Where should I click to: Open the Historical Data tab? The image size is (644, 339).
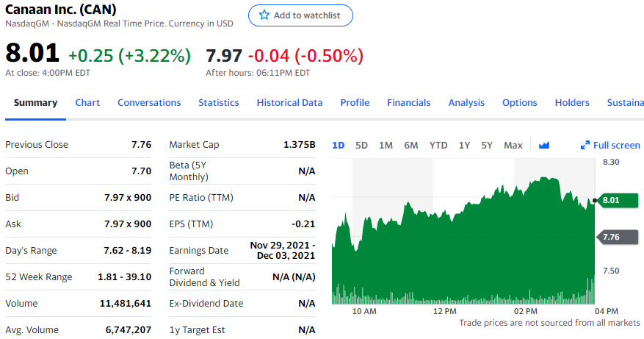[x=289, y=103]
